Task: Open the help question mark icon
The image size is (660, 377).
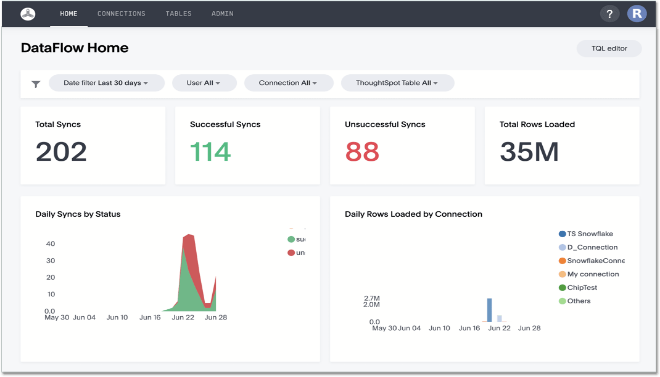Action: [x=609, y=14]
